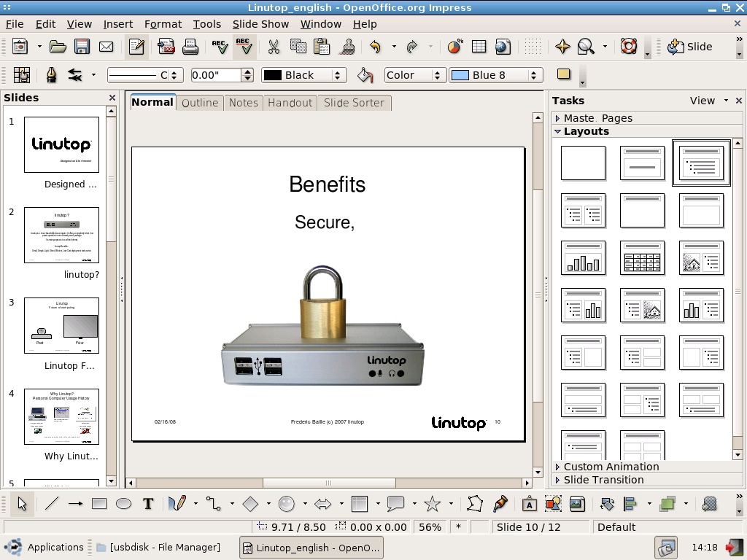Save the presentation with the floppy icon
This screenshot has height=560, width=747.
tap(82, 47)
